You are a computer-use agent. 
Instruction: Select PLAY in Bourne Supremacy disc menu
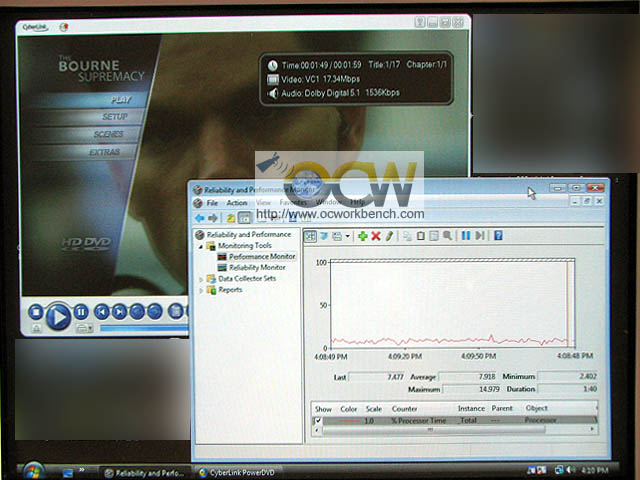(120, 100)
